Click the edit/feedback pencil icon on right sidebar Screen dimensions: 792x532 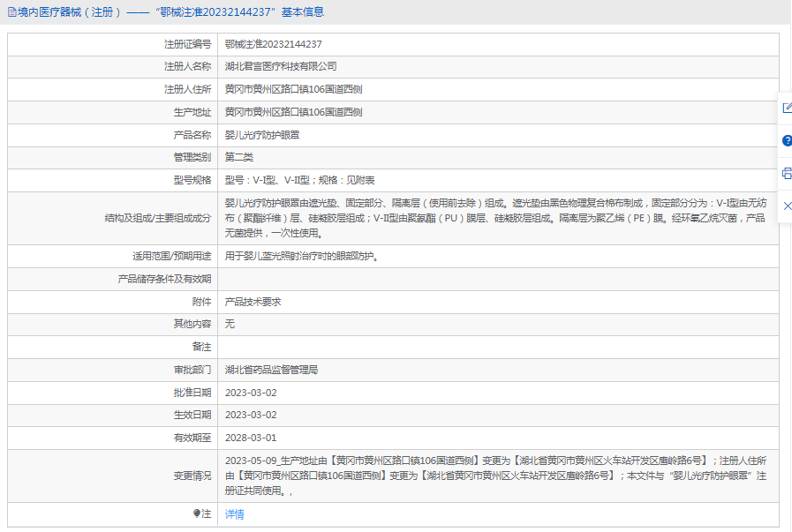coord(786,108)
